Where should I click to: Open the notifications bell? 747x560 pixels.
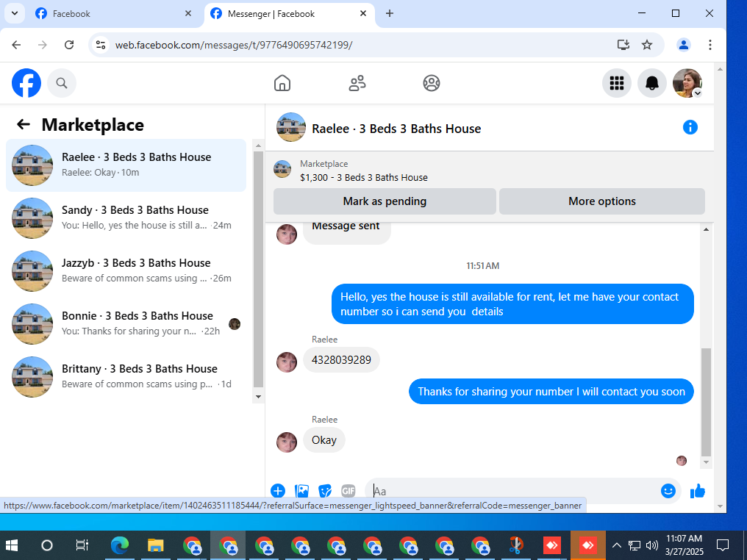click(x=651, y=83)
